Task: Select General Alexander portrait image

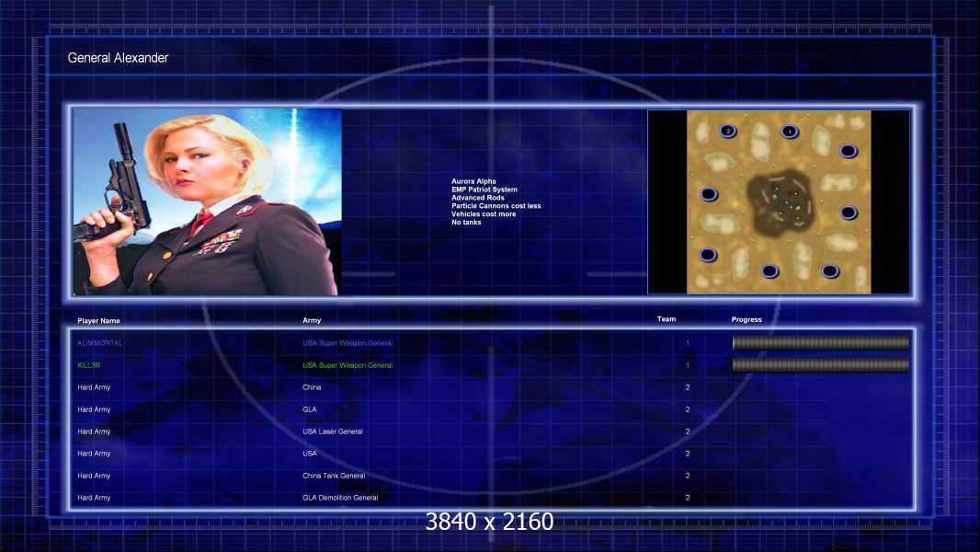Action: [x=207, y=201]
